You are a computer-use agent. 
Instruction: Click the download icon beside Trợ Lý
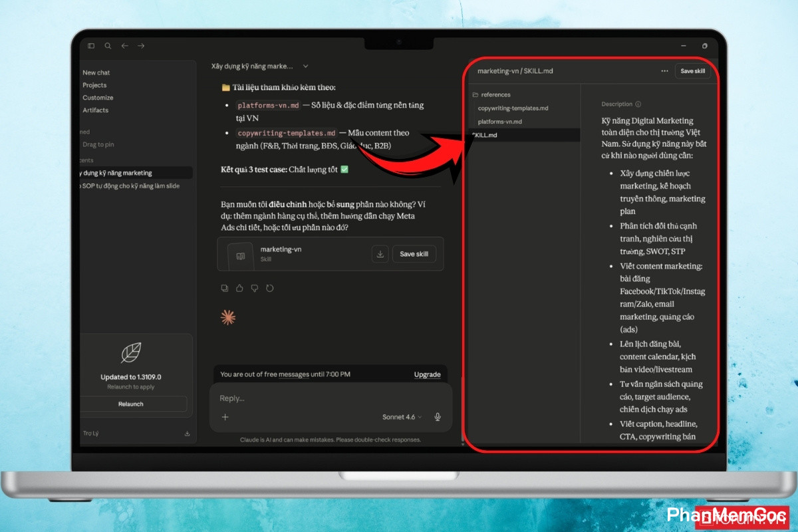coord(187,434)
